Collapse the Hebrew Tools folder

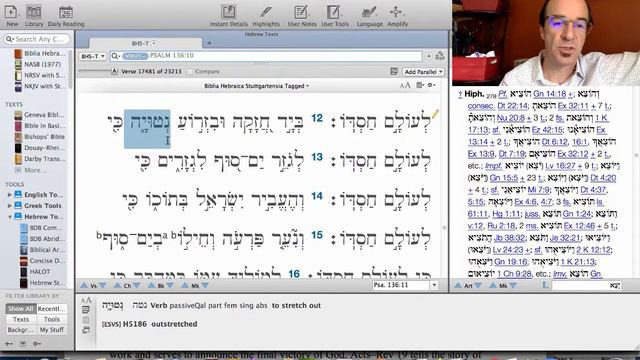[9, 217]
